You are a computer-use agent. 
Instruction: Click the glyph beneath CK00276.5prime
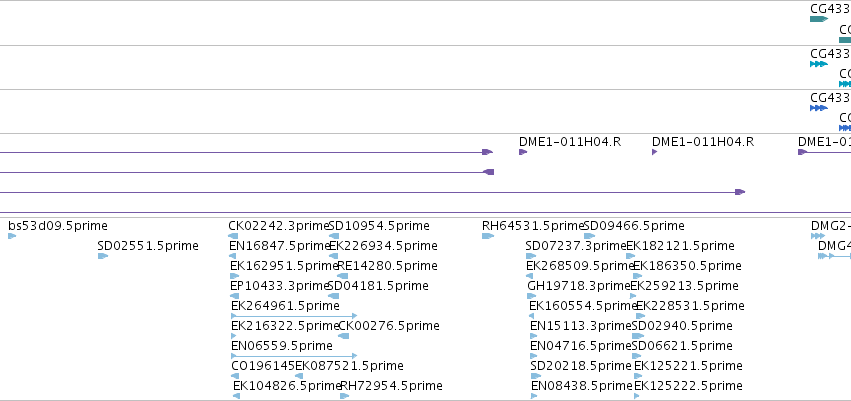tap(344, 336)
